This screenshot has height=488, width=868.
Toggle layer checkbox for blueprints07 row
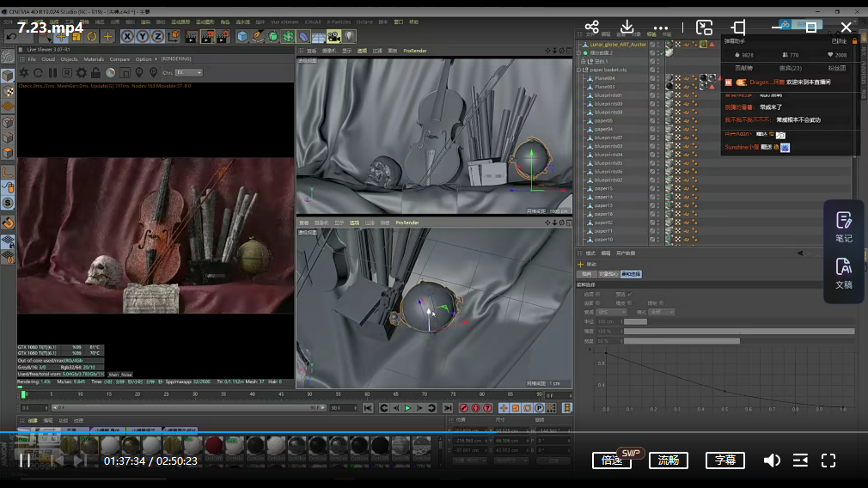coord(652,137)
